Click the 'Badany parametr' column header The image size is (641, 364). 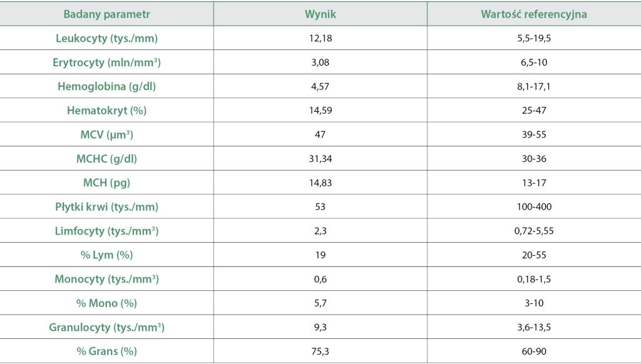106,14
